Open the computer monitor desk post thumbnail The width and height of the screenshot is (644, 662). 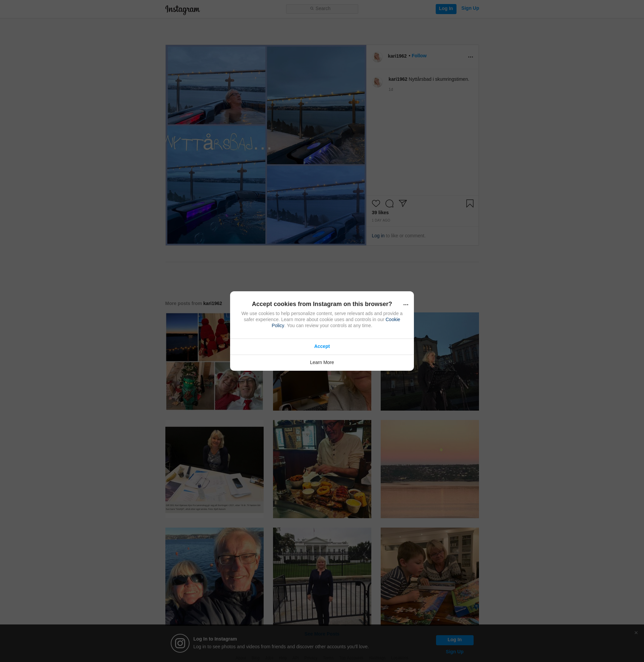322,391
